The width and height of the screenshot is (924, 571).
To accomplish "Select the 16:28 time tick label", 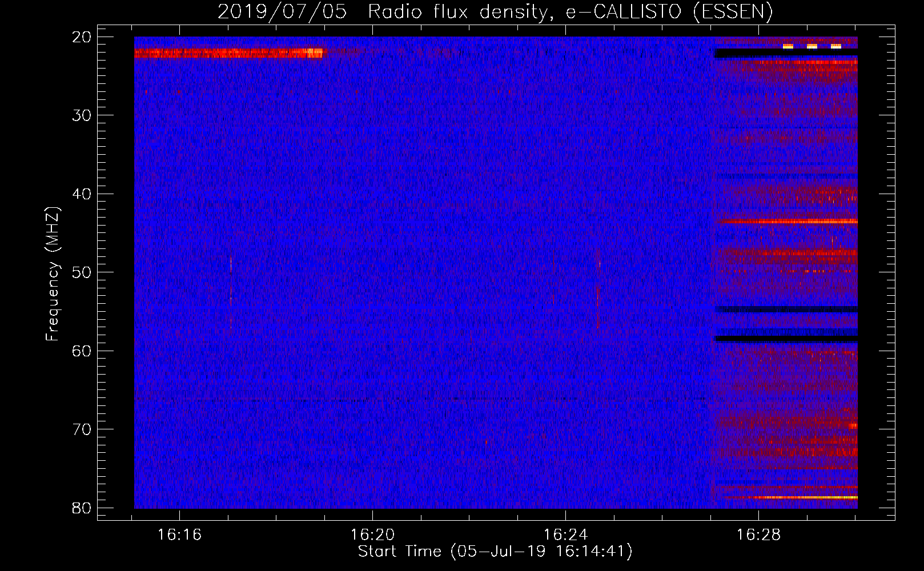I will 758,535.
